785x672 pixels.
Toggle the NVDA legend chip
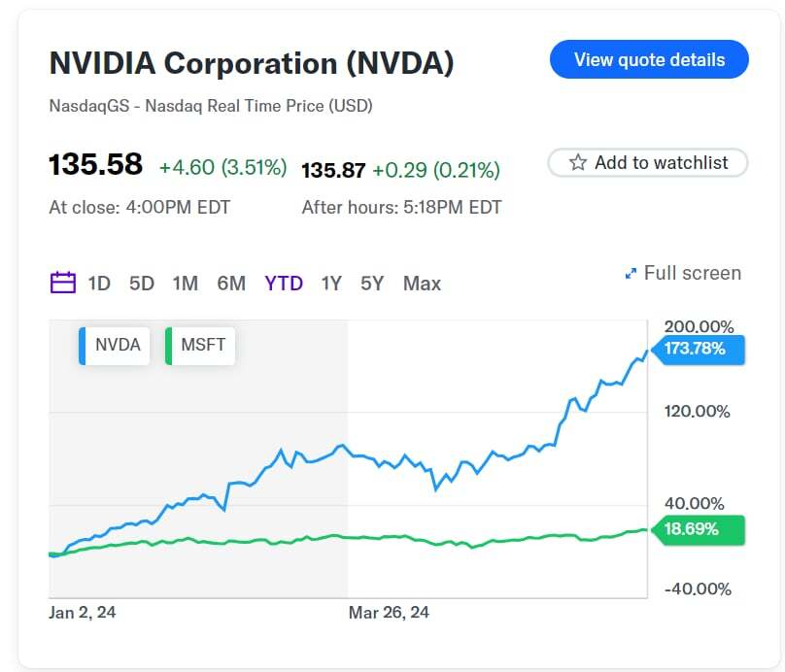[x=117, y=346]
